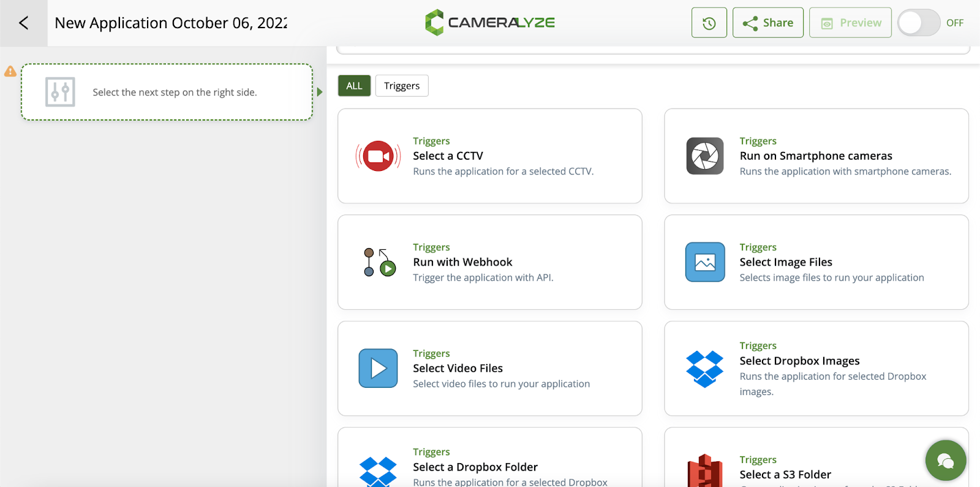Click the Dropbox icon in Dropbox Images card
The width and height of the screenshot is (980, 487).
[x=705, y=369]
